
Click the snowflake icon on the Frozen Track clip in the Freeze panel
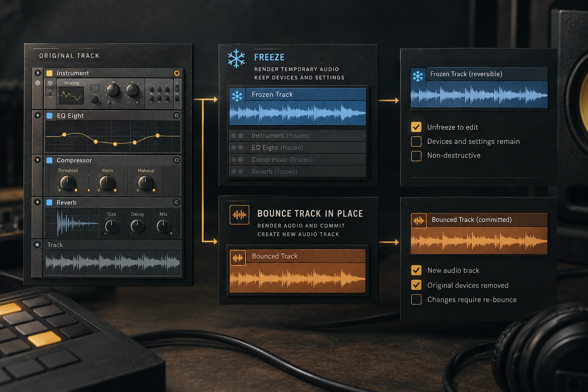(x=237, y=96)
